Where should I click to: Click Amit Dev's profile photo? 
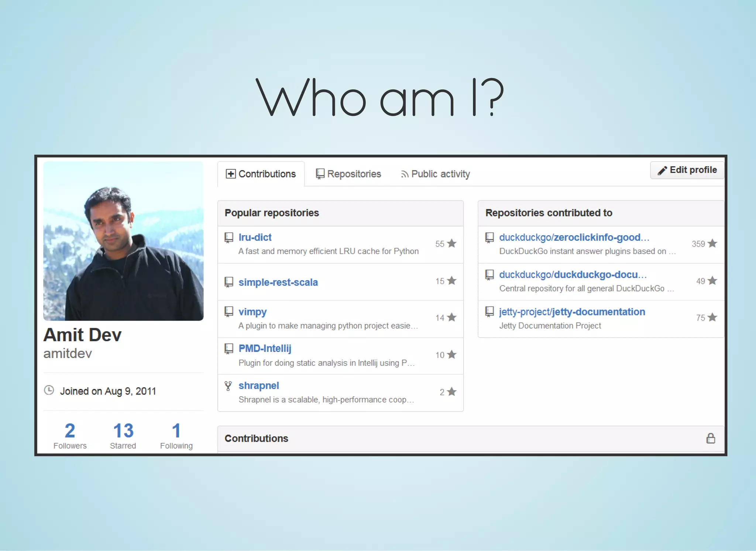pos(123,241)
